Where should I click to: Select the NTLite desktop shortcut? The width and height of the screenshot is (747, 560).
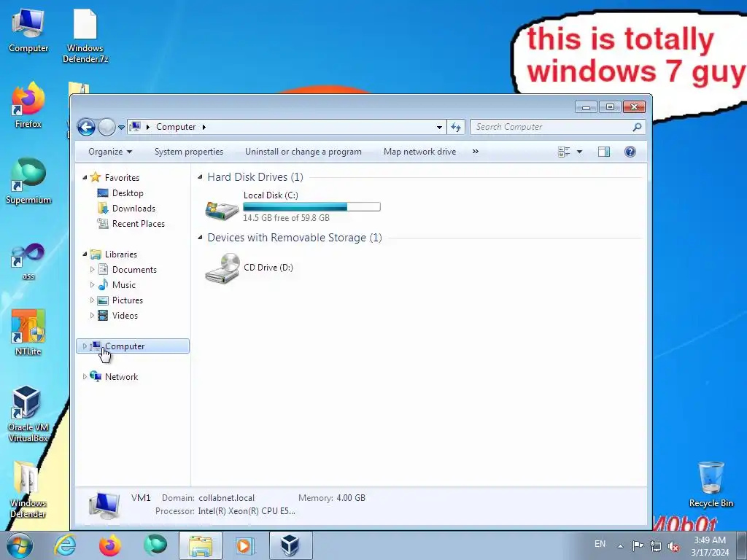pyautogui.click(x=28, y=332)
